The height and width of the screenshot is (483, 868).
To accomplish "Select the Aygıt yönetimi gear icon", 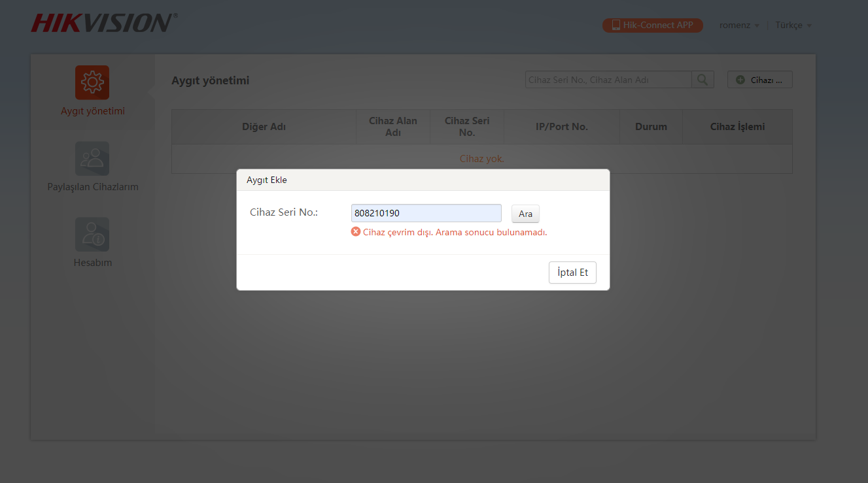I will 92,82.
